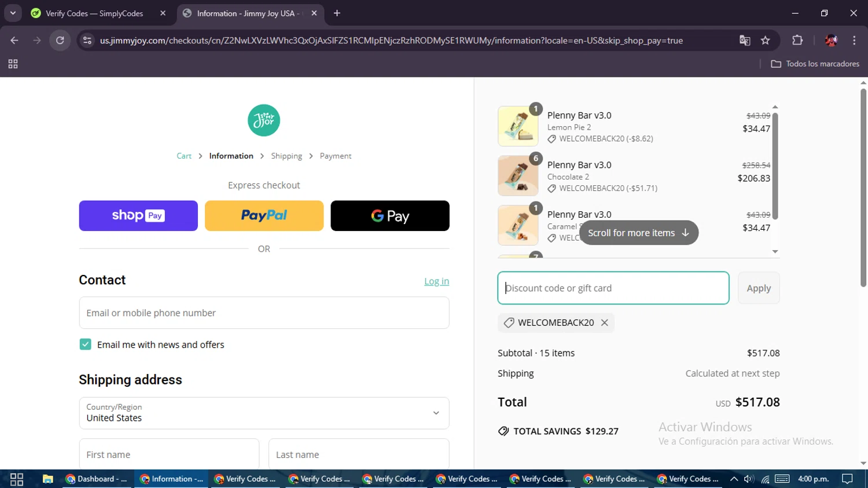Click the Payment breadcrumb step

click(336, 156)
